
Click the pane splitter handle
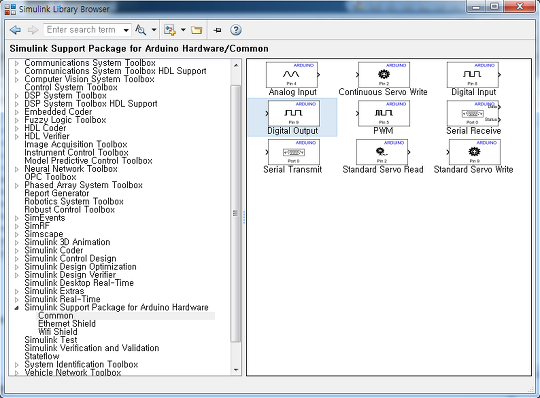244,217
